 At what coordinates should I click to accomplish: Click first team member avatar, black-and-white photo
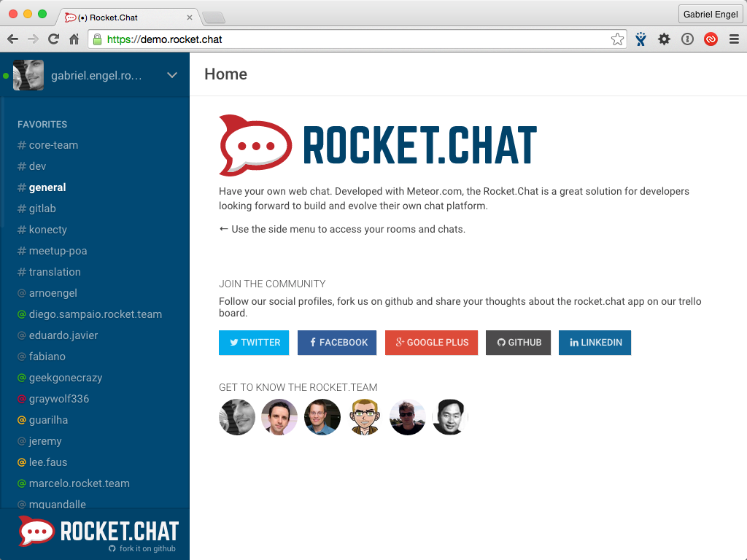237,417
